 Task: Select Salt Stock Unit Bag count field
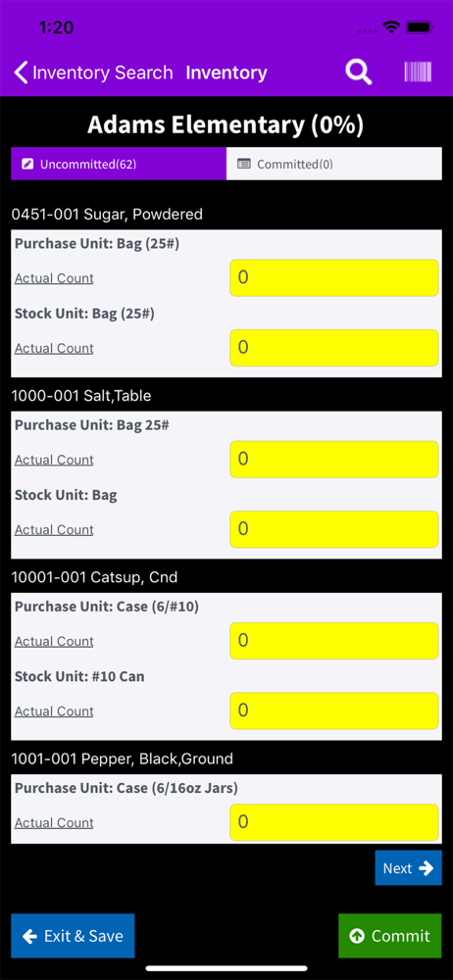click(x=334, y=529)
